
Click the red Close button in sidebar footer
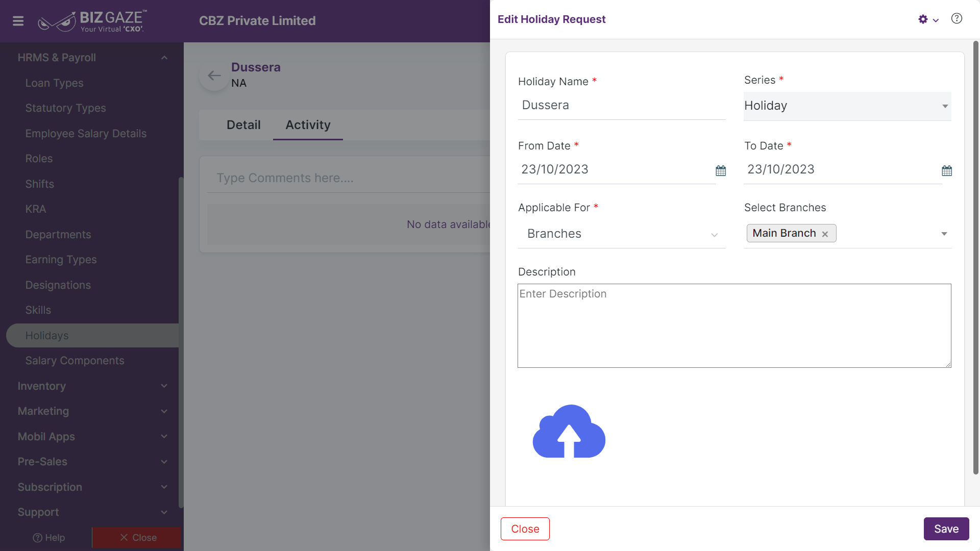click(136, 538)
